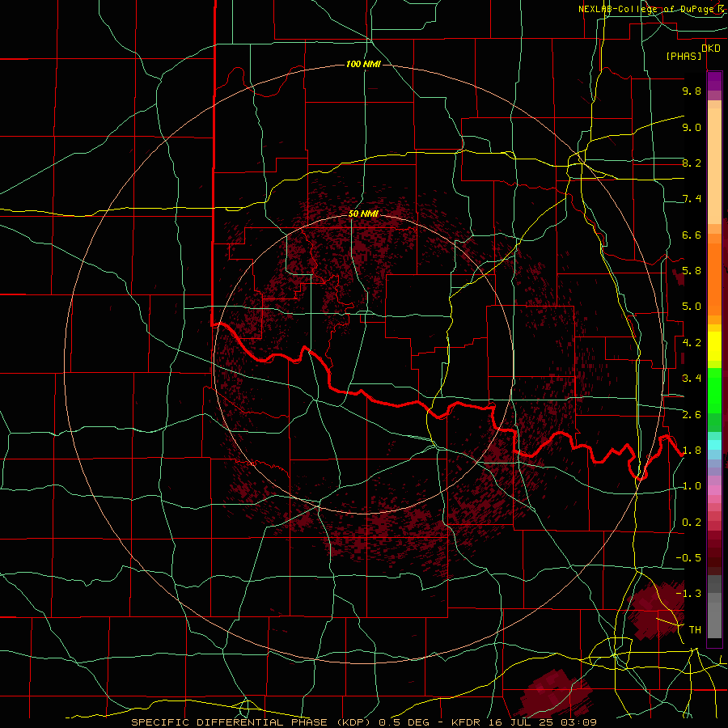Click the -1.3 scale value
This screenshot has height=728, width=728.
[688, 594]
